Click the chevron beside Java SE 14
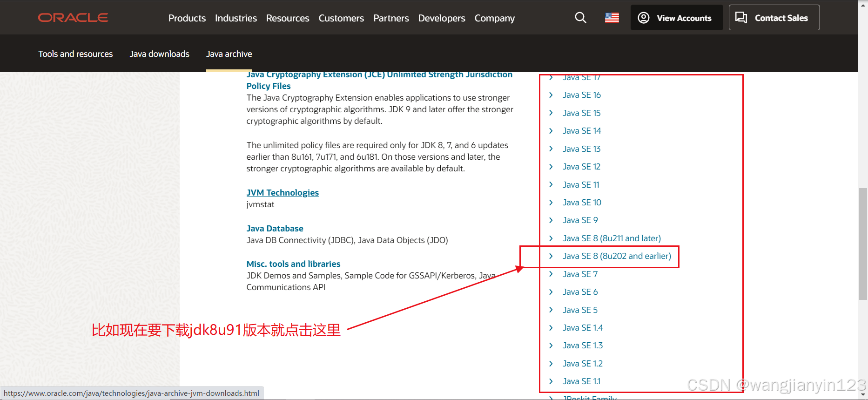Screen dimensions: 868x400 (x=551, y=131)
